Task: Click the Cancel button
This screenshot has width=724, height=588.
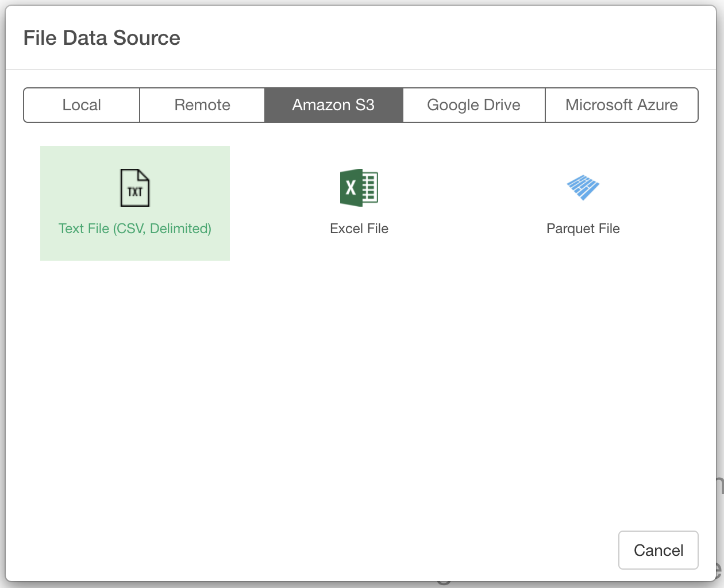Action: (658, 550)
